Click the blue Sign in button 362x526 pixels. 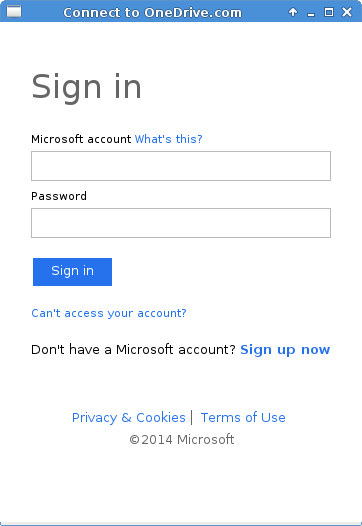(72, 272)
